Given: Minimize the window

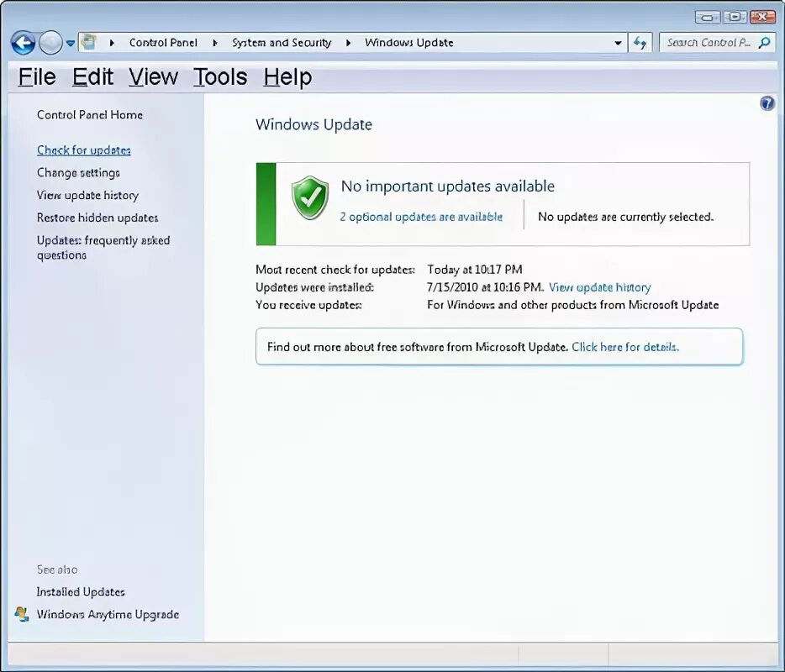Looking at the screenshot, I should (708, 17).
